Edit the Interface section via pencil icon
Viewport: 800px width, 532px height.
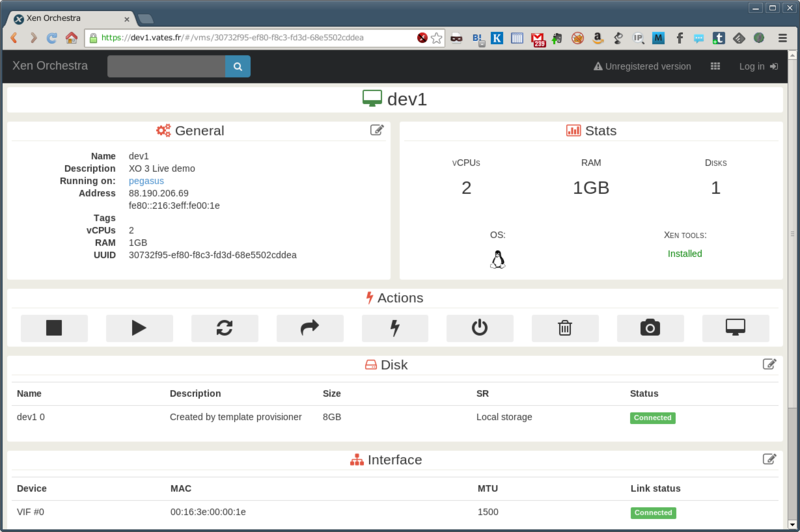pyautogui.click(x=769, y=459)
